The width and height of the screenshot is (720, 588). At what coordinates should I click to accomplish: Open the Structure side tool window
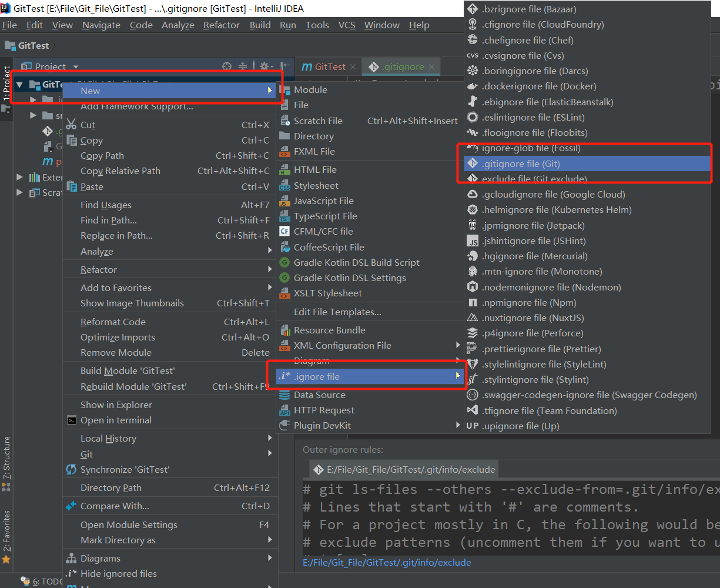6,464
